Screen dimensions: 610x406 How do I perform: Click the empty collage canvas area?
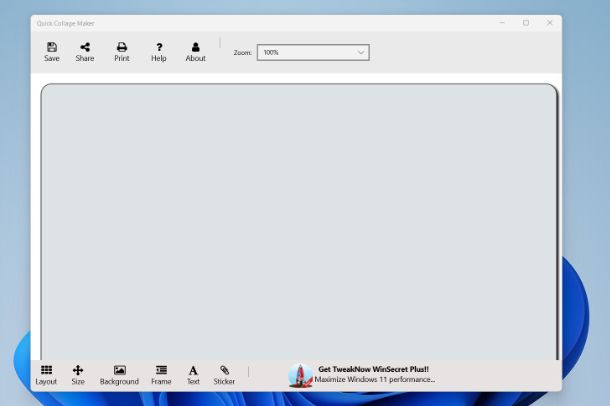299,222
